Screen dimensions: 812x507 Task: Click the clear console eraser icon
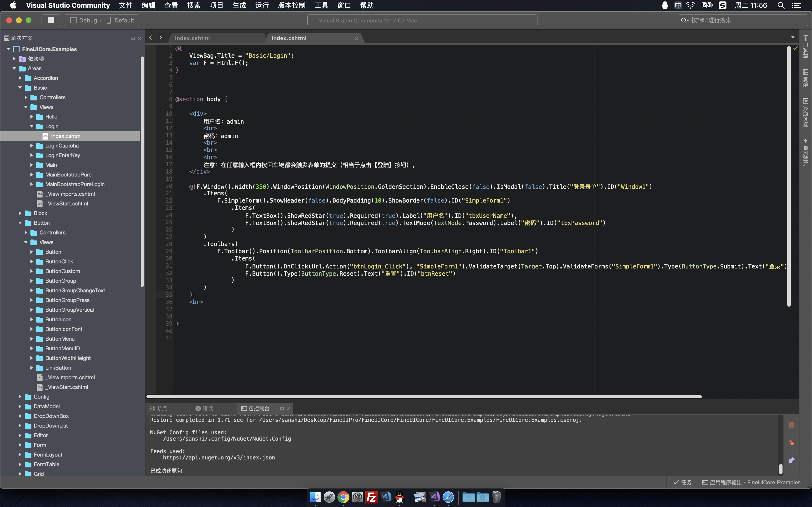[x=791, y=443]
